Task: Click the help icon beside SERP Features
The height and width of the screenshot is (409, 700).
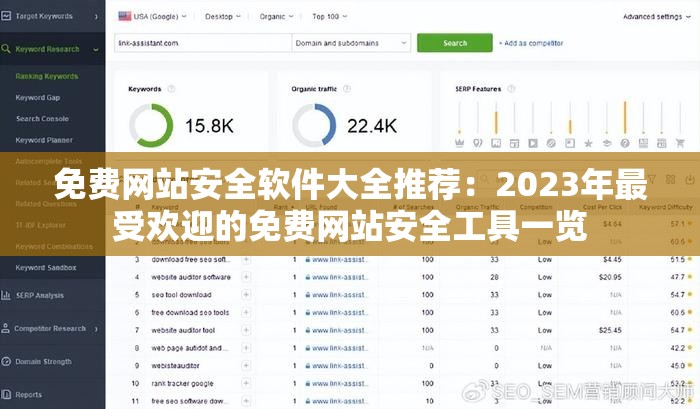Action: (511, 89)
